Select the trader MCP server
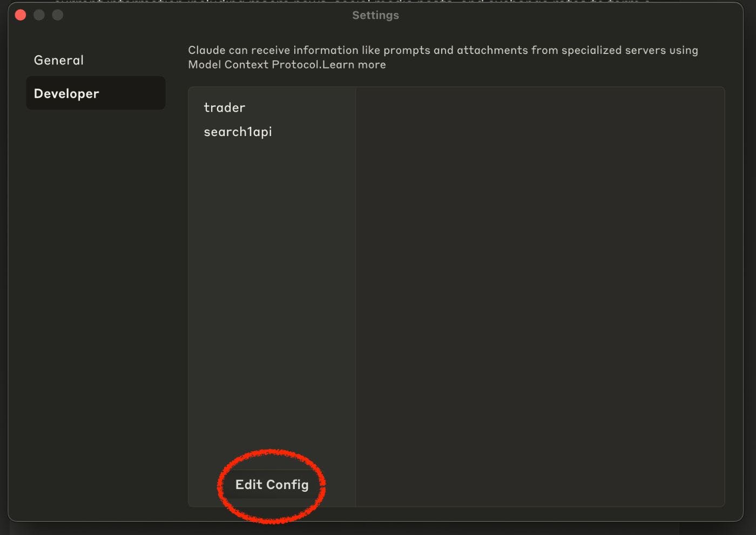The width and height of the screenshot is (756, 535). pos(225,108)
